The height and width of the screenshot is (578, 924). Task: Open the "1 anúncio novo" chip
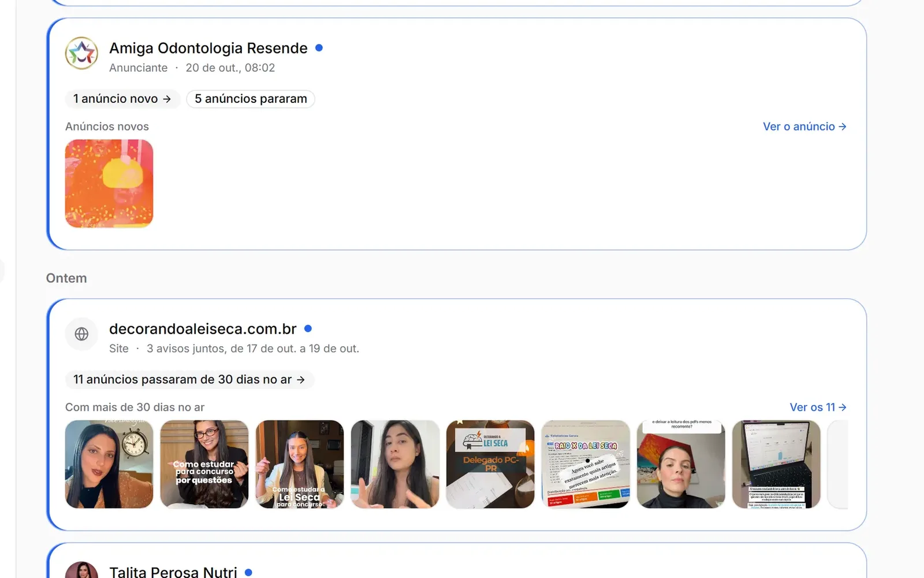tap(122, 99)
